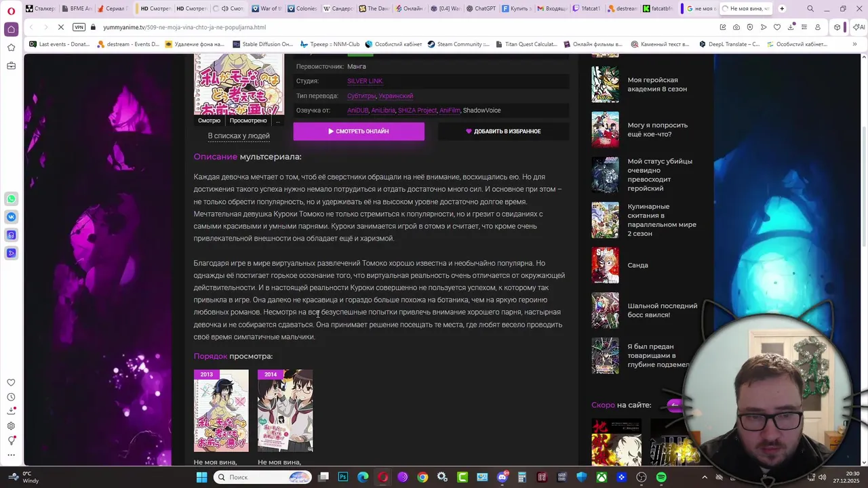Switch to the BFME tab

coord(77,9)
